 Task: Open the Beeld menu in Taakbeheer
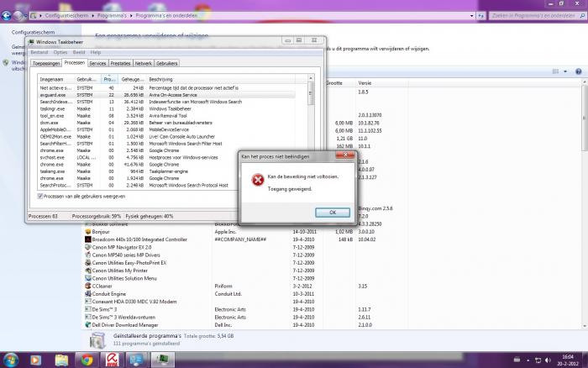click(79, 52)
